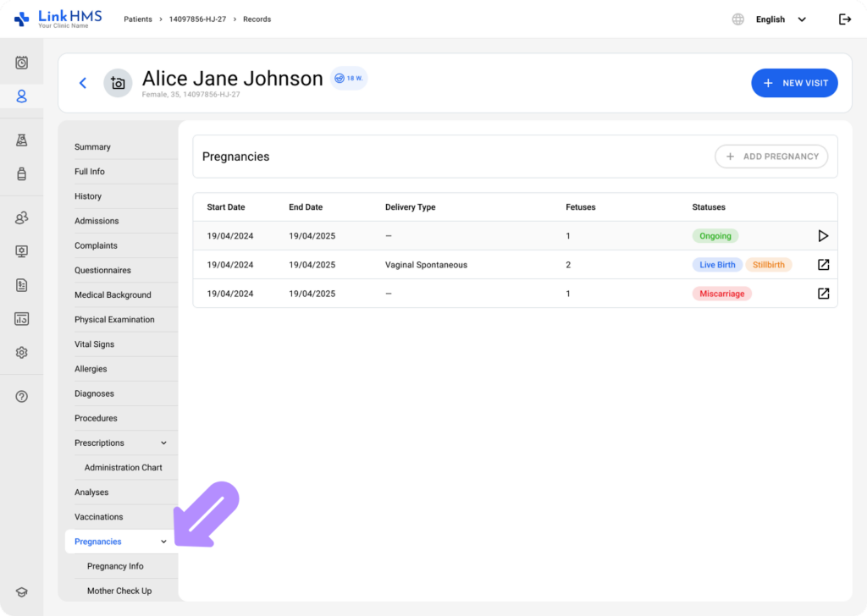Select the patients person icon in sidebar

click(22, 96)
